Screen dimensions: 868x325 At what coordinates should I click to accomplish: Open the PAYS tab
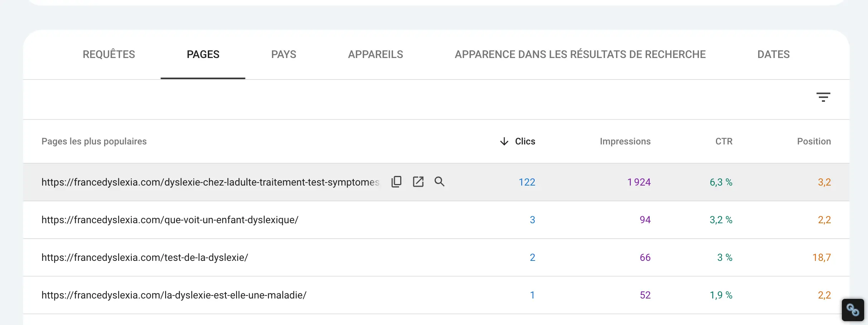pyautogui.click(x=283, y=55)
